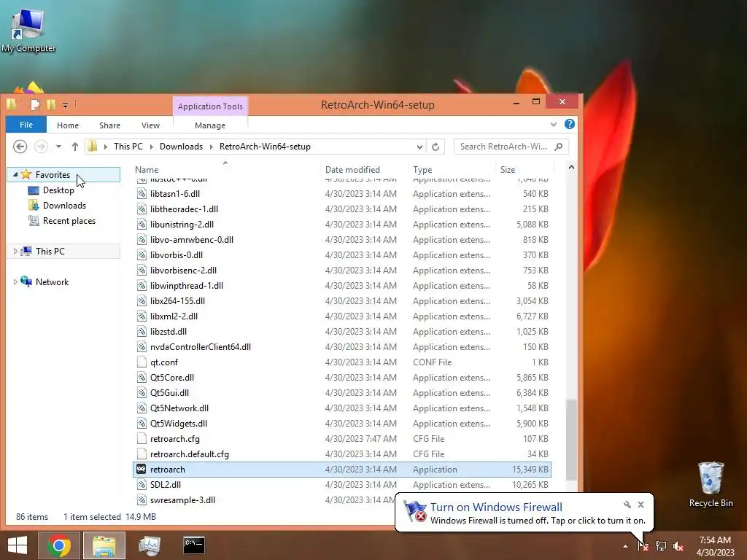
Task: Open Chrome from the taskbar
Action: point(60,545)
